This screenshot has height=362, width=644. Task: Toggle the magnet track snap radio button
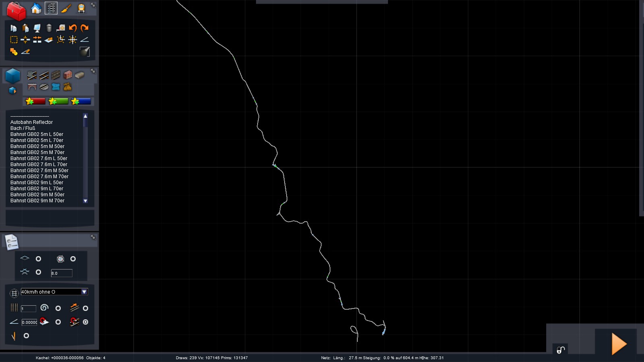(85, 322)
